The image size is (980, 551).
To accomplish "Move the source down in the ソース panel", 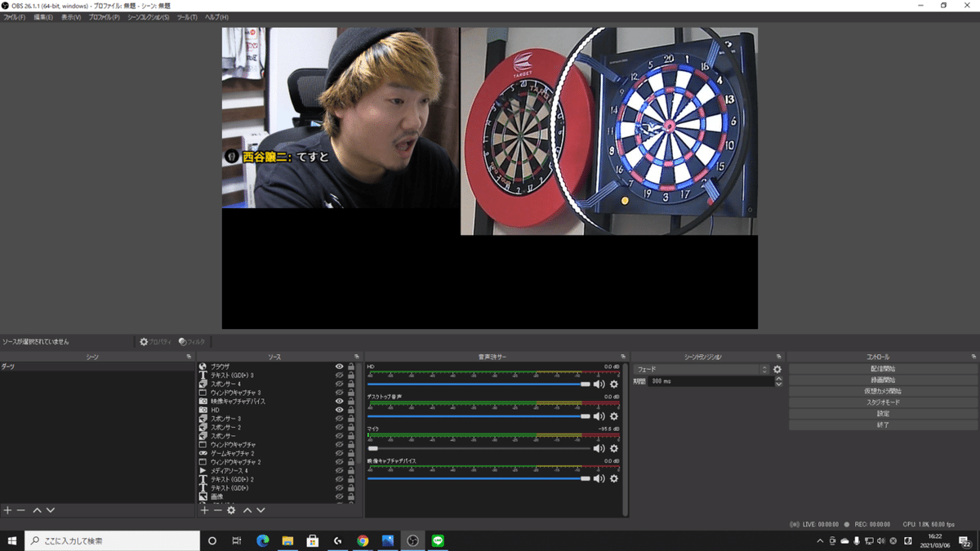I will coord(261,510).
